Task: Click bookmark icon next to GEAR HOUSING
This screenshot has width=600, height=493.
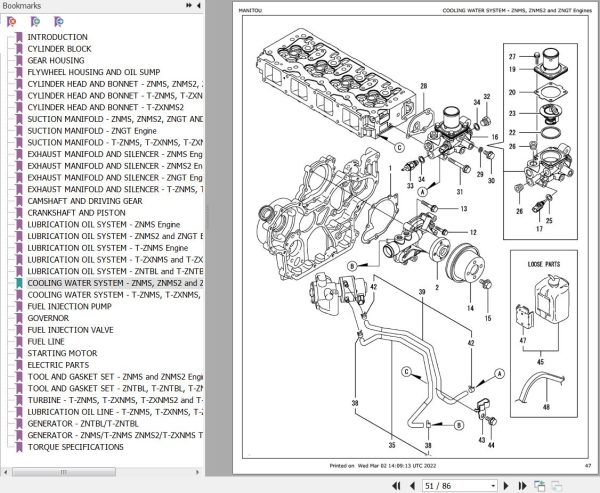Action: pyautogui.click(x=19, y=60)
